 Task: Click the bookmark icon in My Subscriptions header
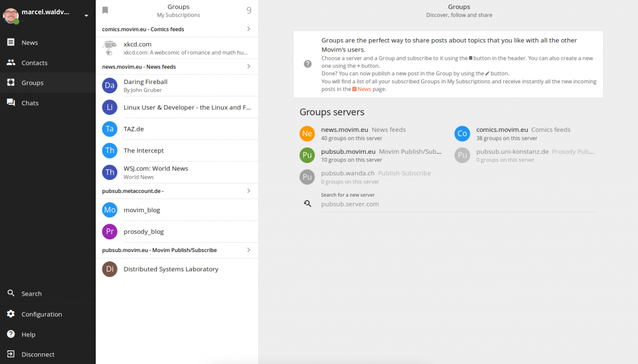coord(105,10)
